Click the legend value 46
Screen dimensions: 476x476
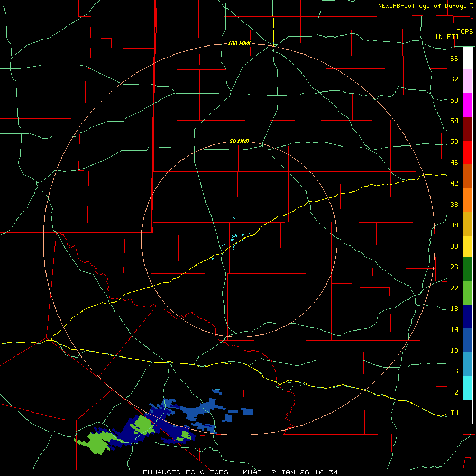454,162
